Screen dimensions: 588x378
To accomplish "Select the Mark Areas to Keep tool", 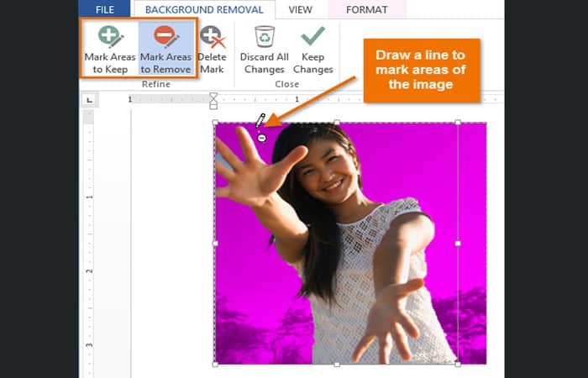I will pos(110,49).
